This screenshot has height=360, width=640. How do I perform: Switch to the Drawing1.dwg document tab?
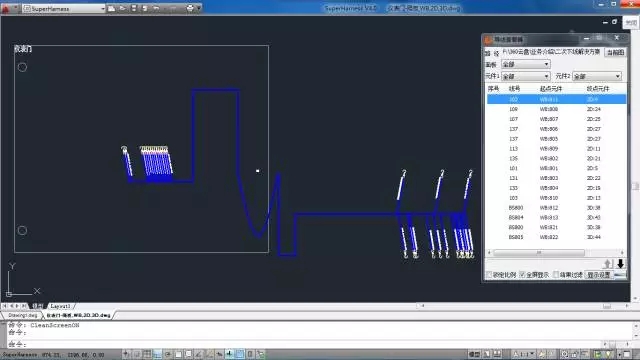(x=22, y=315)
